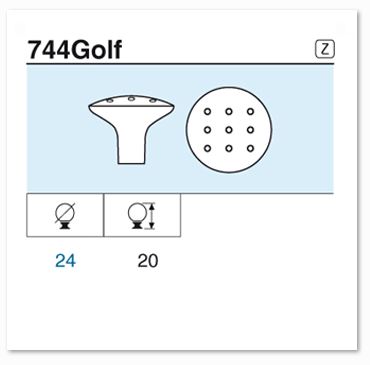Click the Z badge icon
Viewport: 370px width, 365px height.
click(x=325, y=49)
